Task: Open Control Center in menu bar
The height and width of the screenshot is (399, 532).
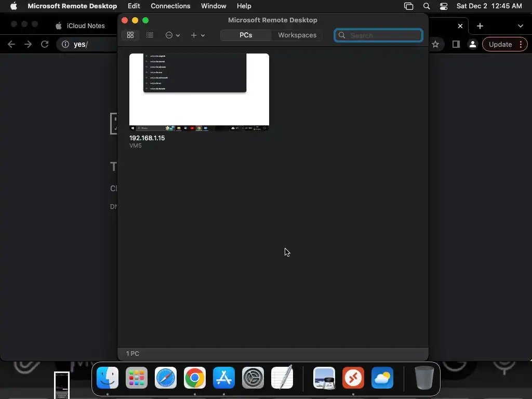Action: (x=444, y=6)
